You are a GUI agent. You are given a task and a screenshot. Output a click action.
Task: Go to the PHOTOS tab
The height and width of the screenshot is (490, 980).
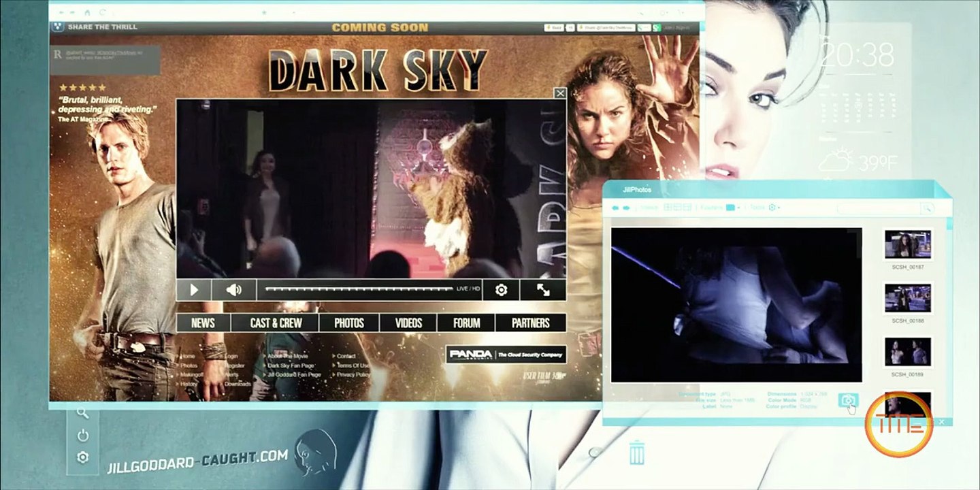point(349,323)
